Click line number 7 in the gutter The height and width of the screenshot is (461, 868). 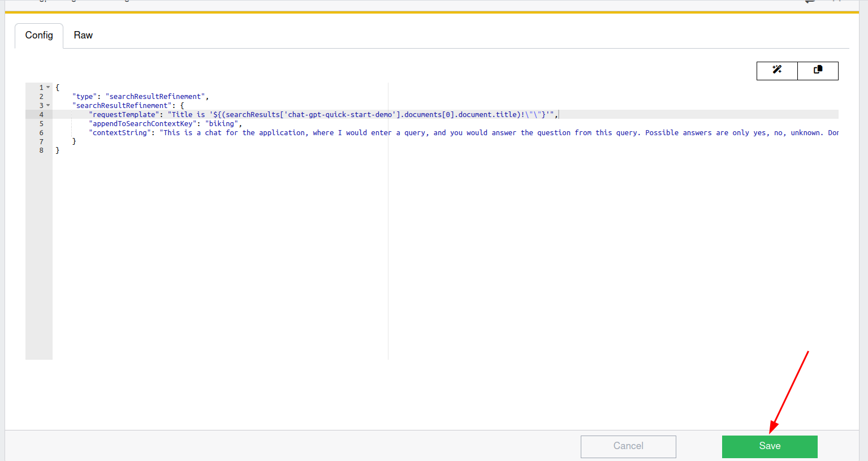pyautogui.click(x=41, y=141)
